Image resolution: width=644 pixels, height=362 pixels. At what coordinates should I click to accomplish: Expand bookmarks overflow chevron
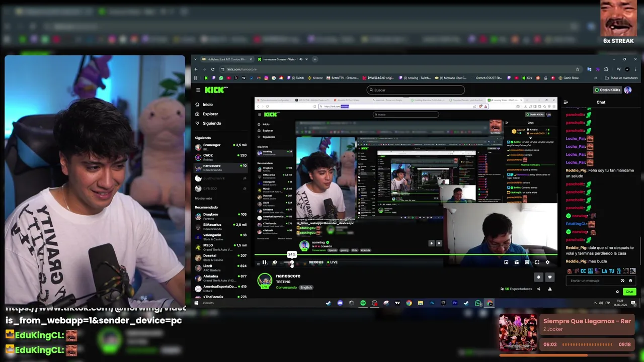click(x=596, y=78)
